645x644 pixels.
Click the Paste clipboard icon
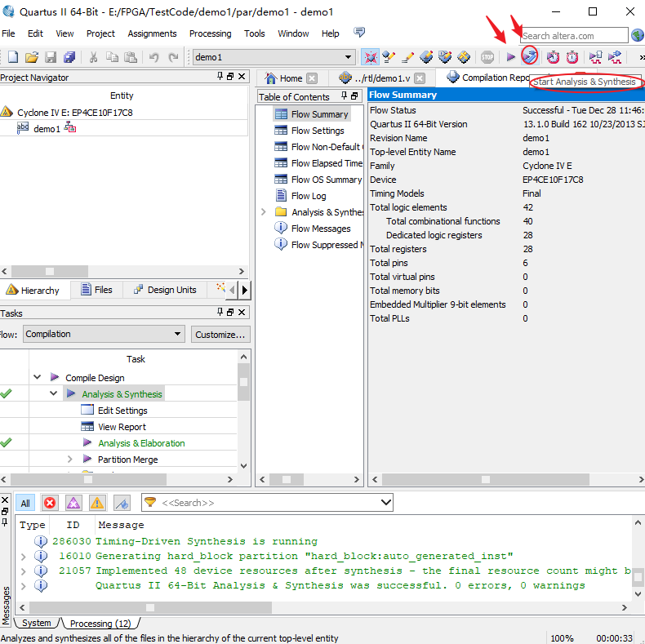tap(131, 57)
